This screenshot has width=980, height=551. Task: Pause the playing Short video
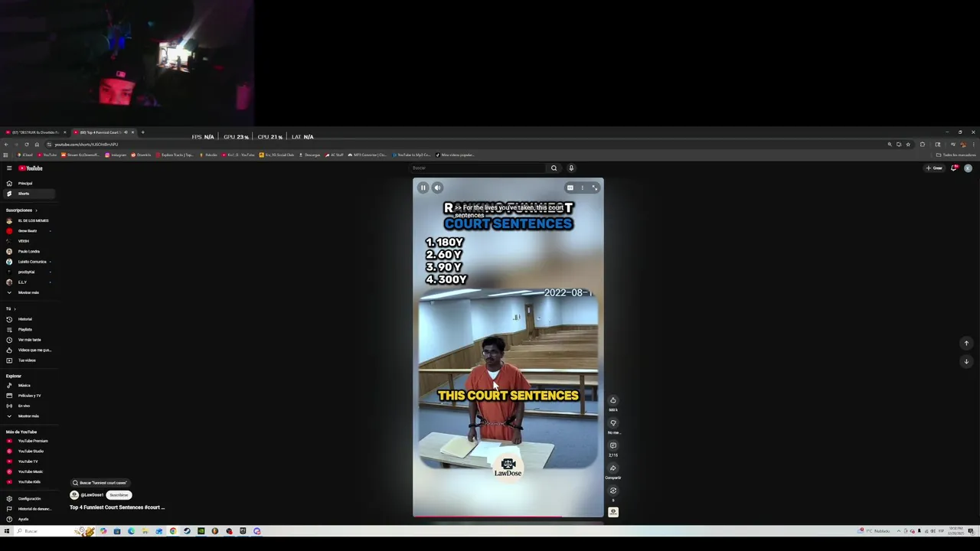tap(423, 187)
